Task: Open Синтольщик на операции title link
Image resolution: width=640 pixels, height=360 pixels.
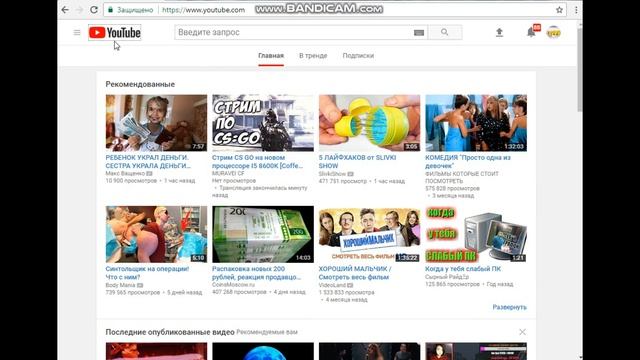Action: coord(147,273)
